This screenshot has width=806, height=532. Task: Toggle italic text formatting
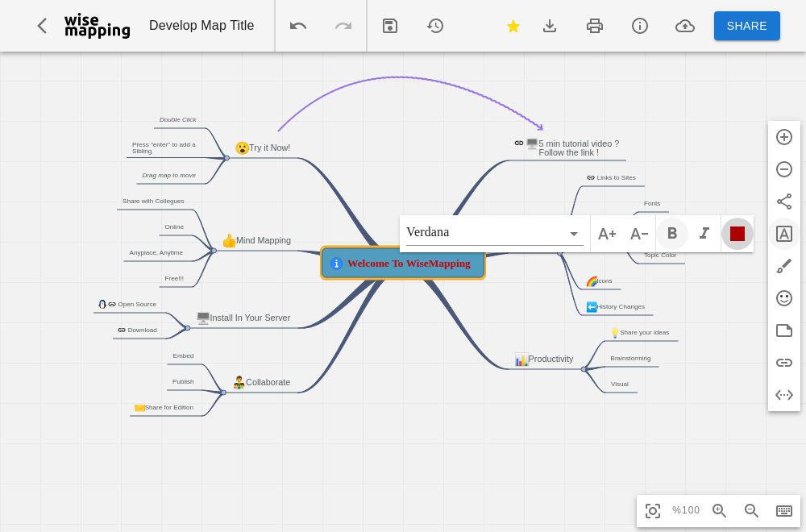coord(704,234)
